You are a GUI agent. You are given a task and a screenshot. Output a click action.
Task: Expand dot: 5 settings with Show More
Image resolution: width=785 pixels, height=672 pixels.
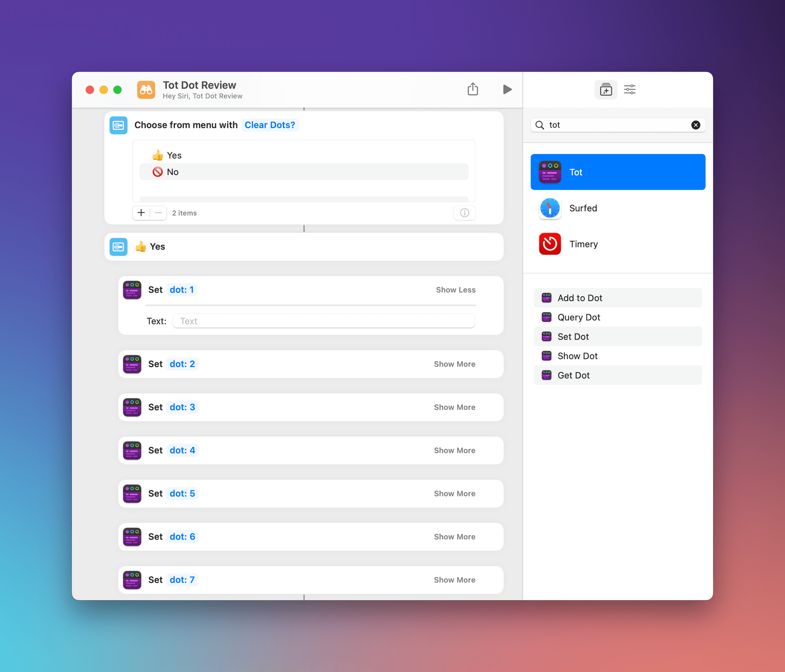pyautogui.click(x=454, y=493)
